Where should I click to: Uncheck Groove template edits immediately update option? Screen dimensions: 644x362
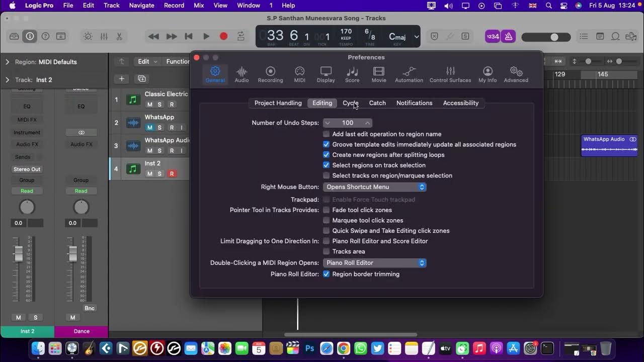[x=326, y=144]
